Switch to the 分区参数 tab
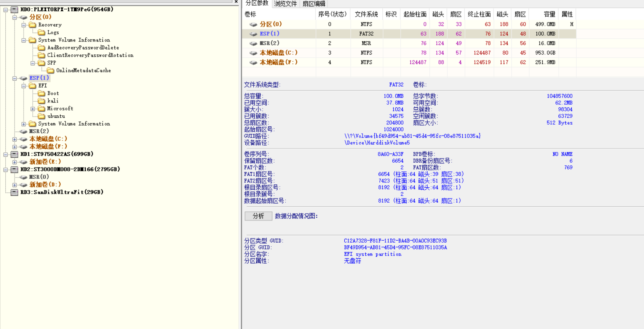The width and height of the screenshot is (644, 329). (x=257, y=3)
